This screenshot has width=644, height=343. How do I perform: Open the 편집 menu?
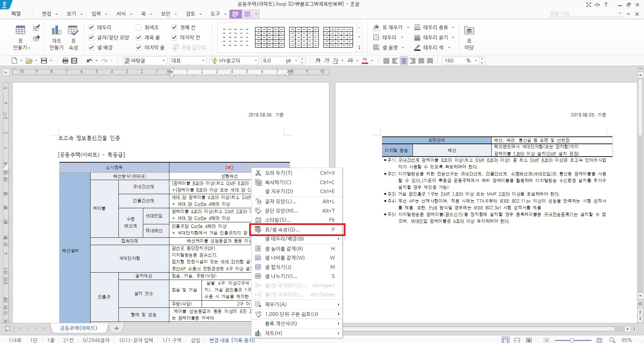click(x=46, y=14)
